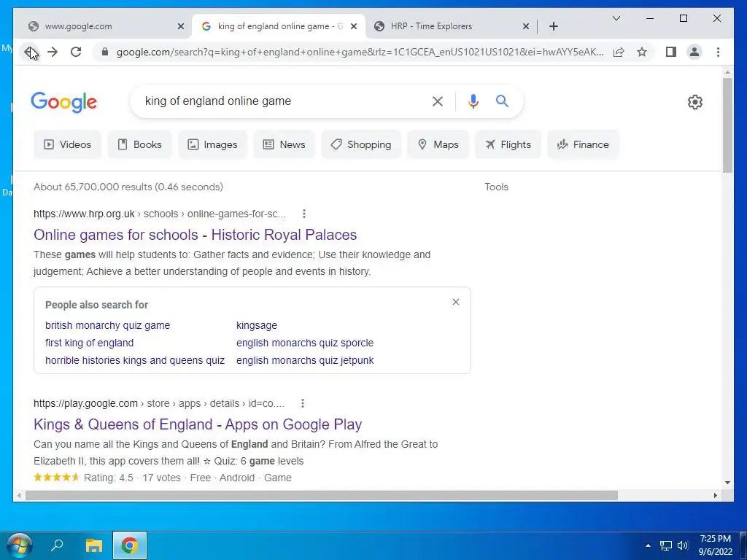
Task: Open the Chrome profile avatar menu
Action: 694,52
